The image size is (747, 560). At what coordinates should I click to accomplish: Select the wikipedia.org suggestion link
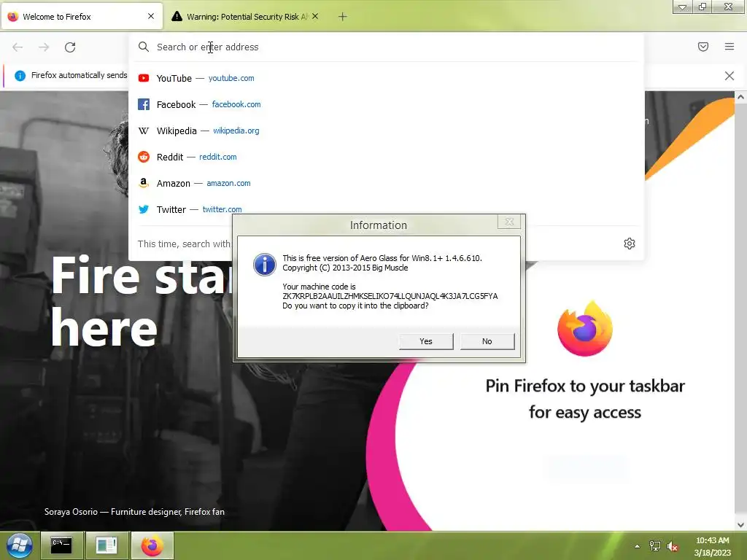pos(236,131)
